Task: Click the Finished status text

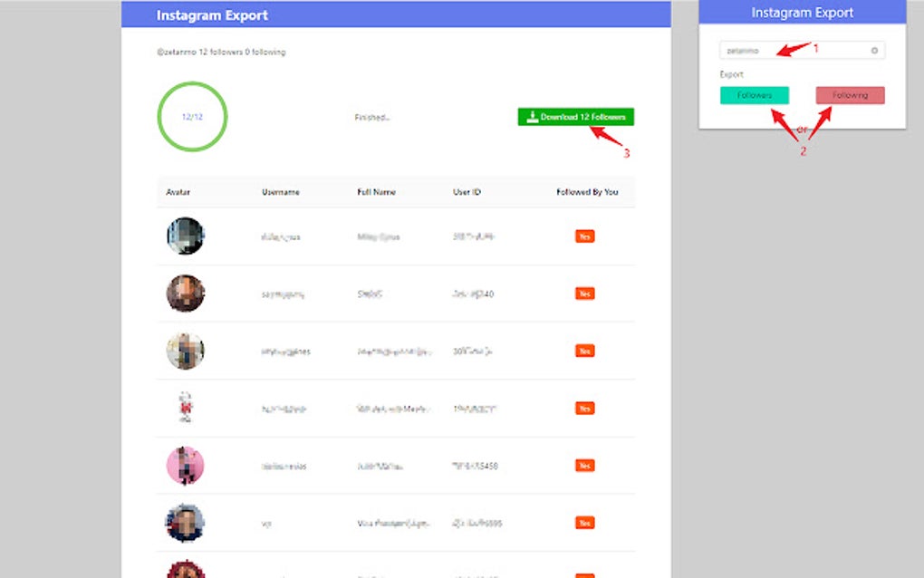Action: point(371,117)
